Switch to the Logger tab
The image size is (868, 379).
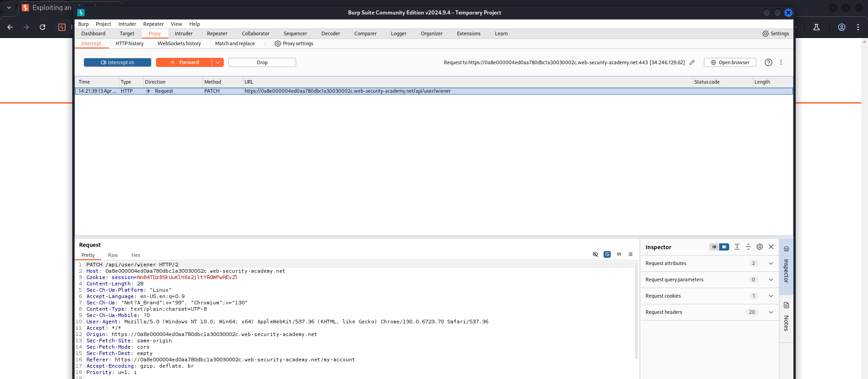(399, 33)
